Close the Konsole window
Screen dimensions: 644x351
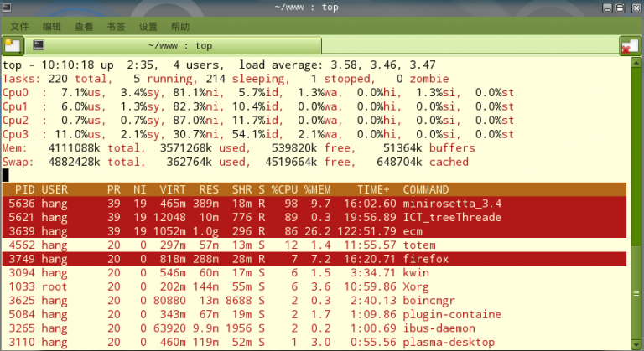point(636,8)
